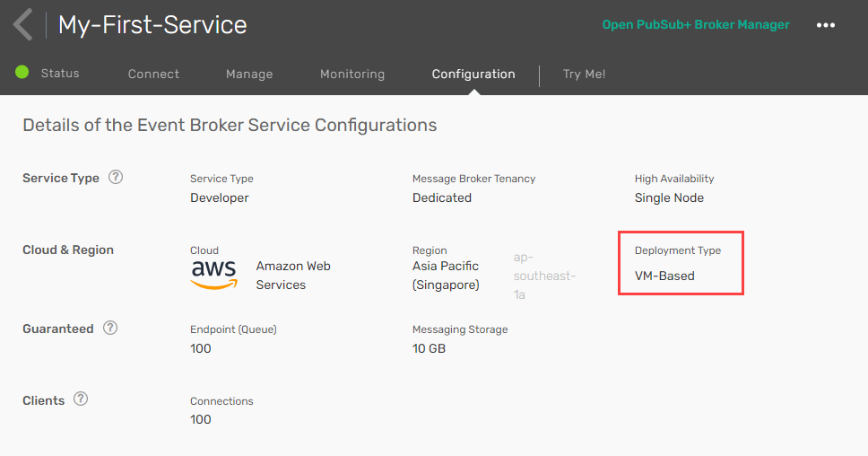Click the My-First-Service title
868x456 pixels.
(152, 25)
